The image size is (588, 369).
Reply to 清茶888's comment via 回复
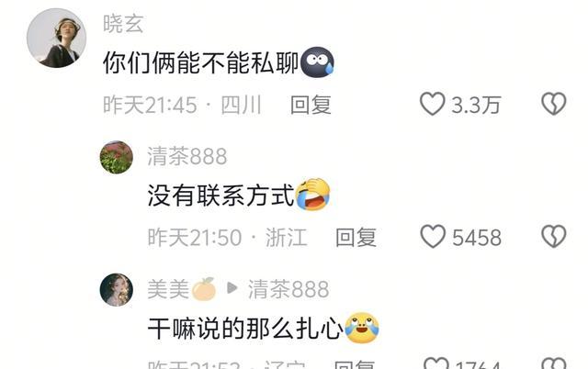coord(356,237)
